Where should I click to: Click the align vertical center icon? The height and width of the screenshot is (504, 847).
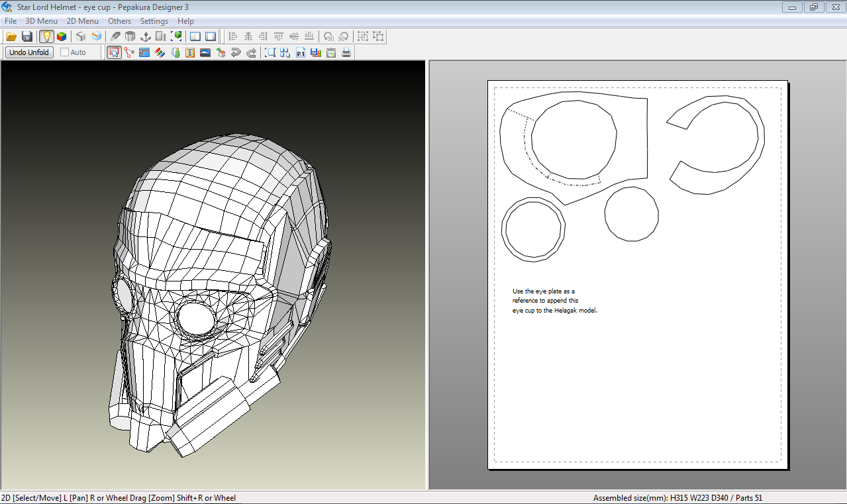[x=293, y=36]
